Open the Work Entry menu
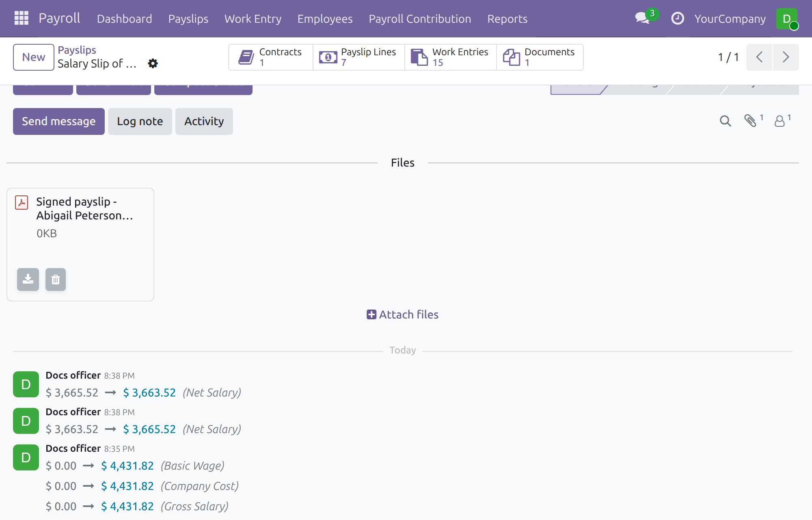This screenshot has height=520, width=812. tap(253, 19)
